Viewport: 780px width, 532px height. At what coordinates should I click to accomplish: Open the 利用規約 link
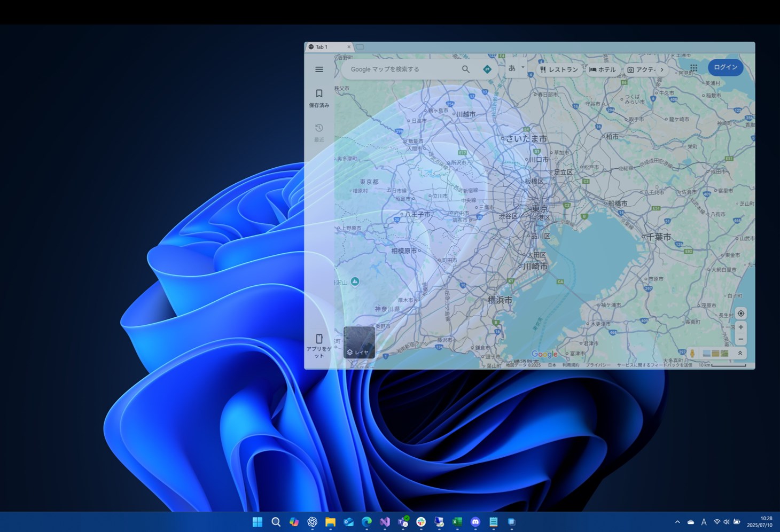coord(571,365)
